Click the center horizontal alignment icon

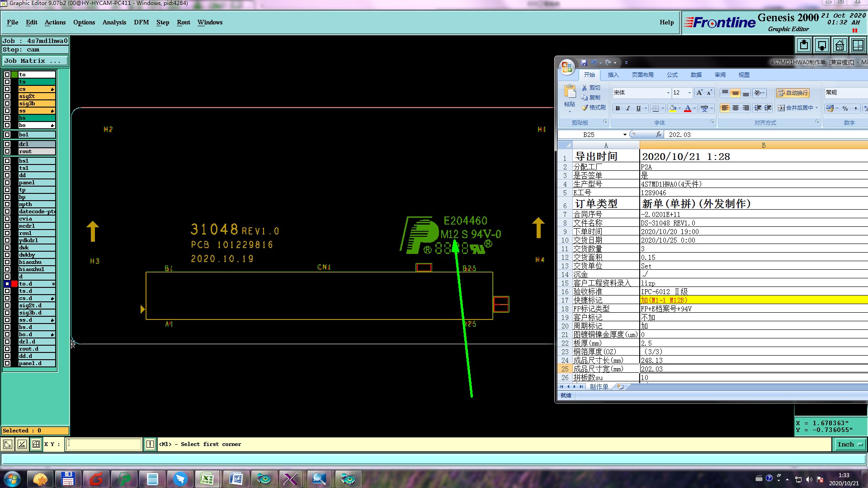736,108
